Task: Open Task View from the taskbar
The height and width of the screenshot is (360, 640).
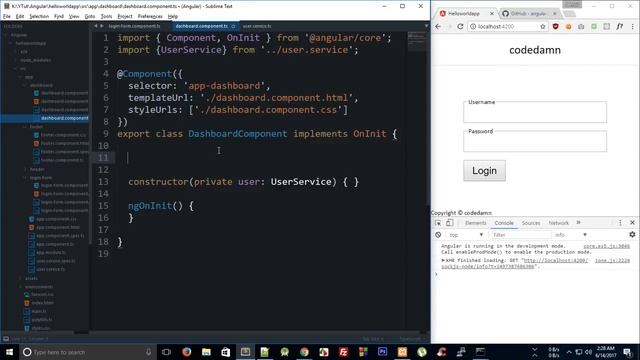Action: [x=166, y=352]
